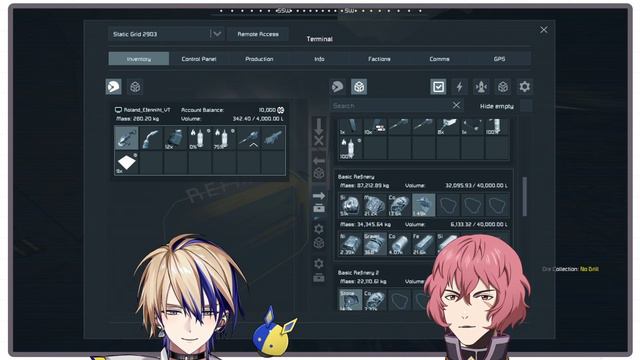Select the 8x item in the grid inventory
640x360 pixels.
(x=448, y=127)
